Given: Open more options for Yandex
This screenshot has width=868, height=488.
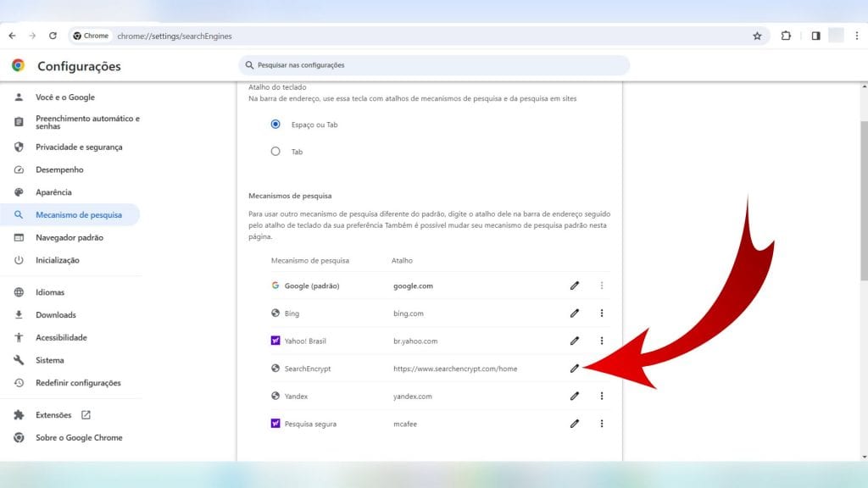Looking at the screenshot, I should [602, 396].
